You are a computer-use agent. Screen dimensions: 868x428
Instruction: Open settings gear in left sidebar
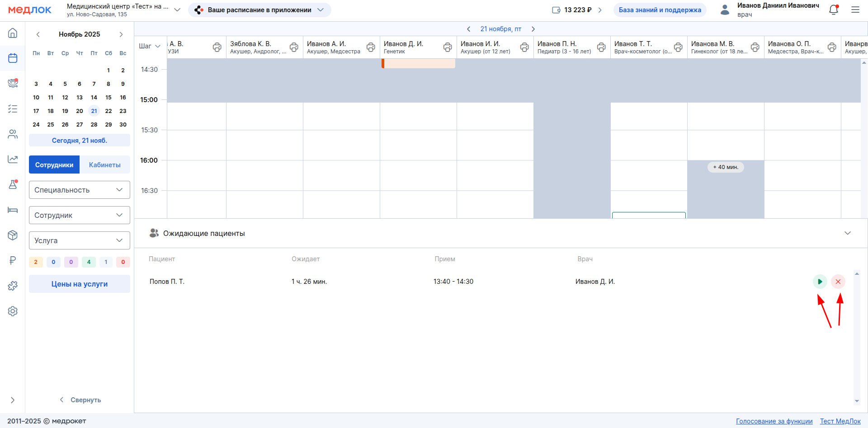[13, 311]
